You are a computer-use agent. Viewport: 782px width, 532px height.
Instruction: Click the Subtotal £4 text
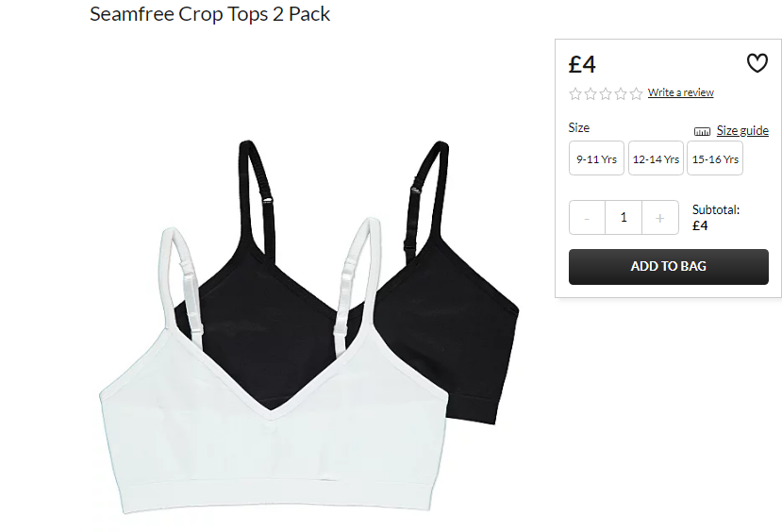coord(716,217)
